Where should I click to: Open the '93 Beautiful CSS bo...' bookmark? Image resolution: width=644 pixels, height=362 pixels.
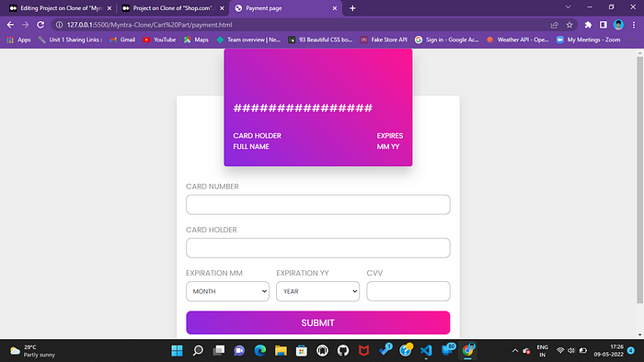320,40
